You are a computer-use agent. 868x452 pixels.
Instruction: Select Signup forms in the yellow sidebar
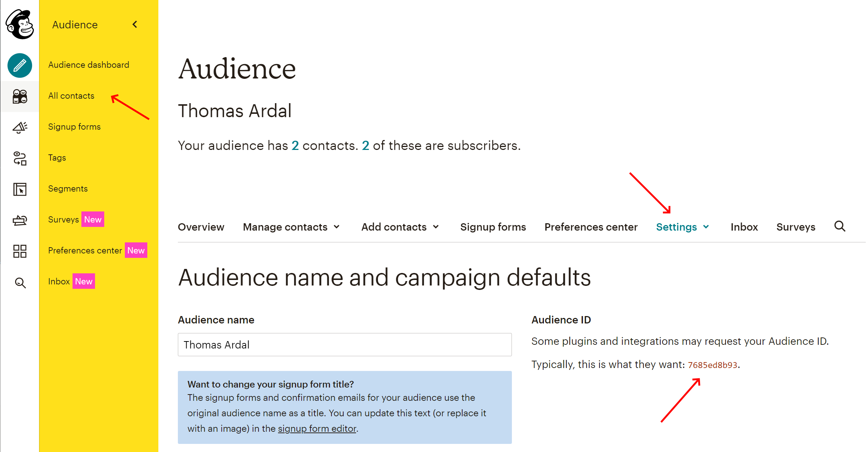[74, 126]
